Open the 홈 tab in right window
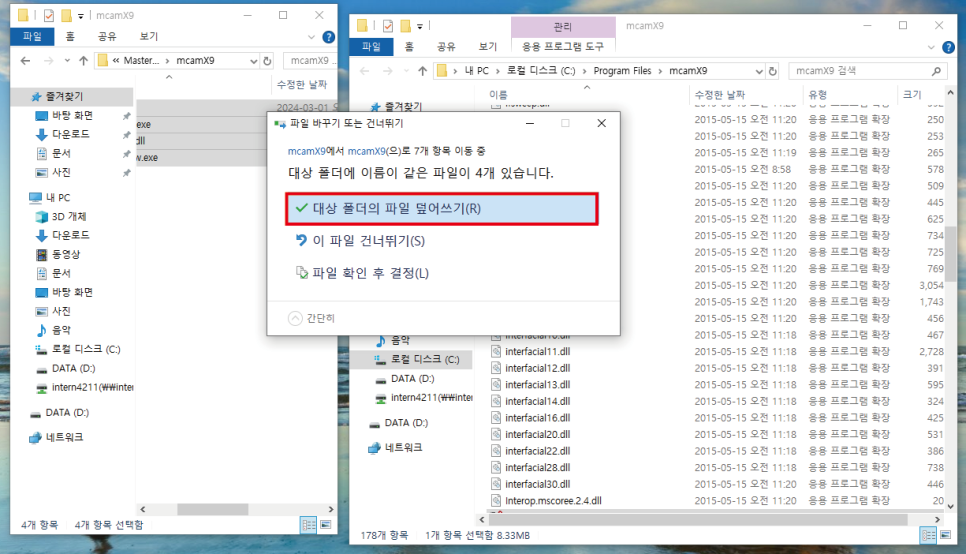Viewport: 966px width, 554px height. pyautogui.click(x=409, y=46)
